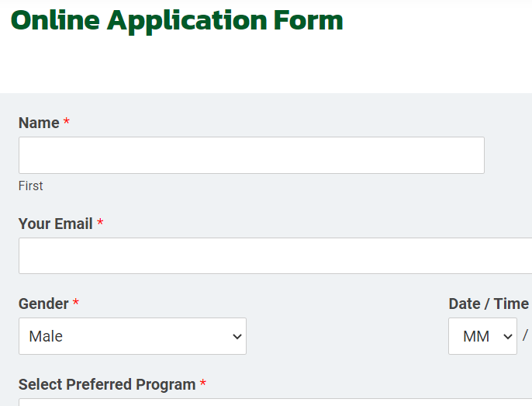Click the "Date / Time" label
Image resolution: width=532 pixels, height=406 pixels.
(488, 304)
